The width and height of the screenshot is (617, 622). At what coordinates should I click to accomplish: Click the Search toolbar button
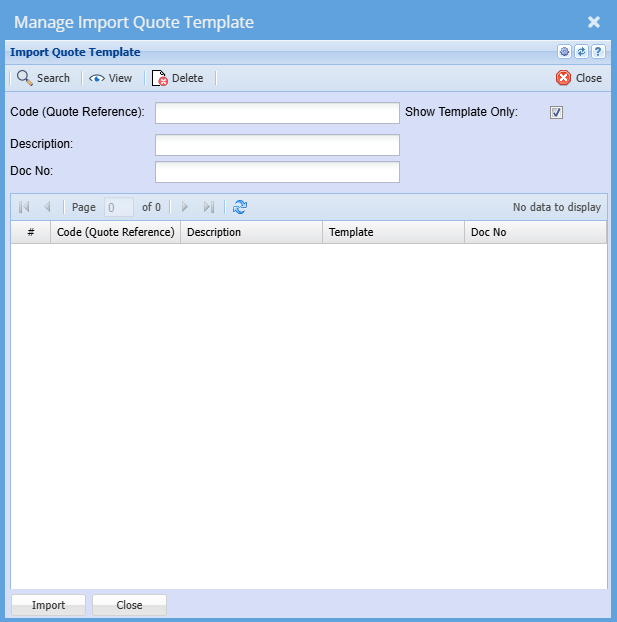(x=43, y=78)
